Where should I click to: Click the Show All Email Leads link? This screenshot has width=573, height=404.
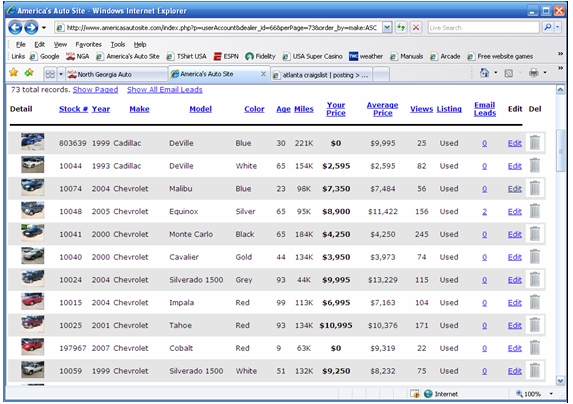164,89
